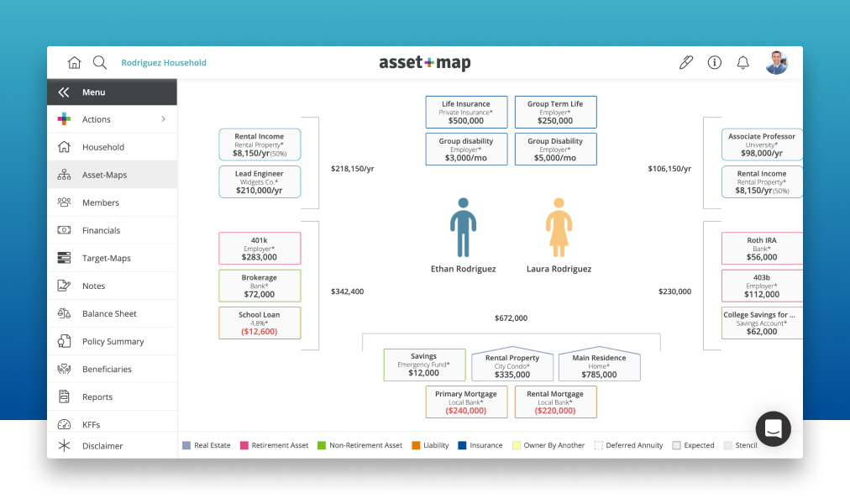This screenshot has width=850, height=504.
Task: Select Ethan's Rental Income card
Action: 260,144
